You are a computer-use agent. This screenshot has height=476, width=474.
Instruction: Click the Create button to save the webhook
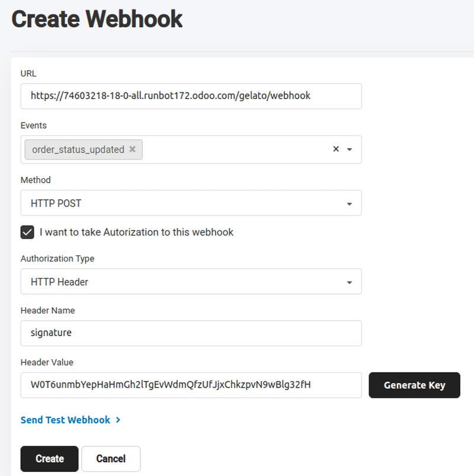[x=49, y=458]
